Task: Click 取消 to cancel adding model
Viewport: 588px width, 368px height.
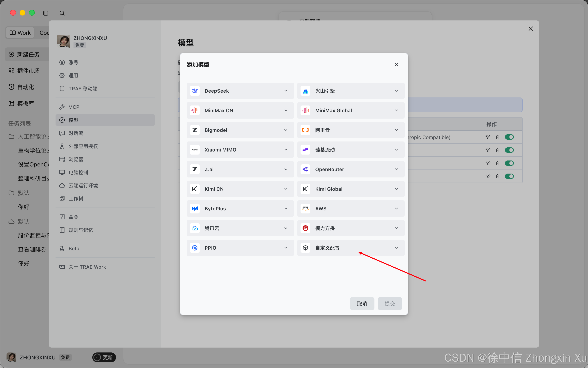Action: coord(362,304)
